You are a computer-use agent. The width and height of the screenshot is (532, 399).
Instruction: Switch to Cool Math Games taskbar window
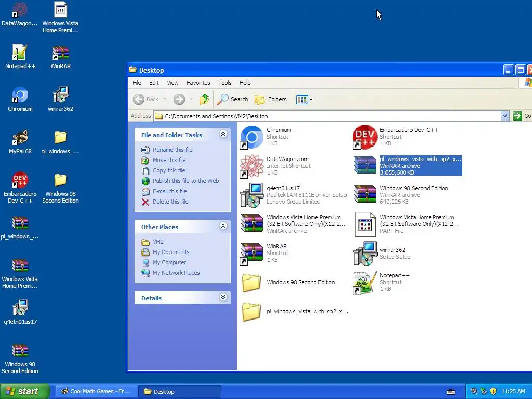[x=96, y=391]
